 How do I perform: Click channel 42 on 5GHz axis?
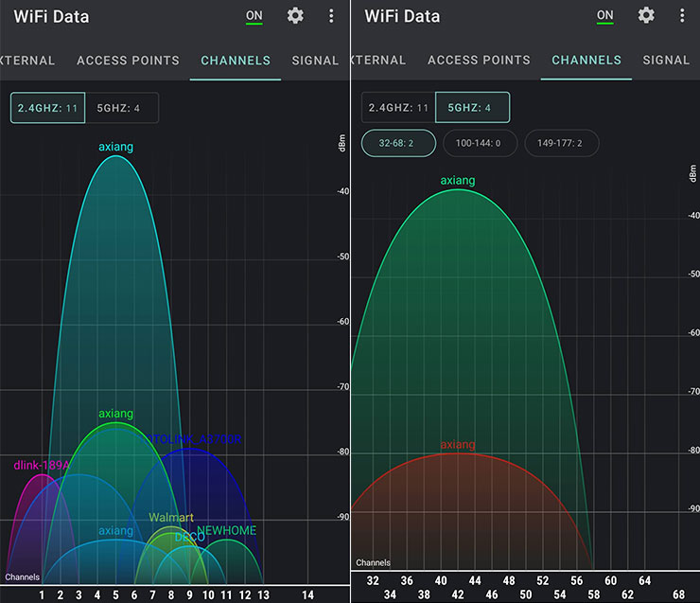click(x=458, y=594)
